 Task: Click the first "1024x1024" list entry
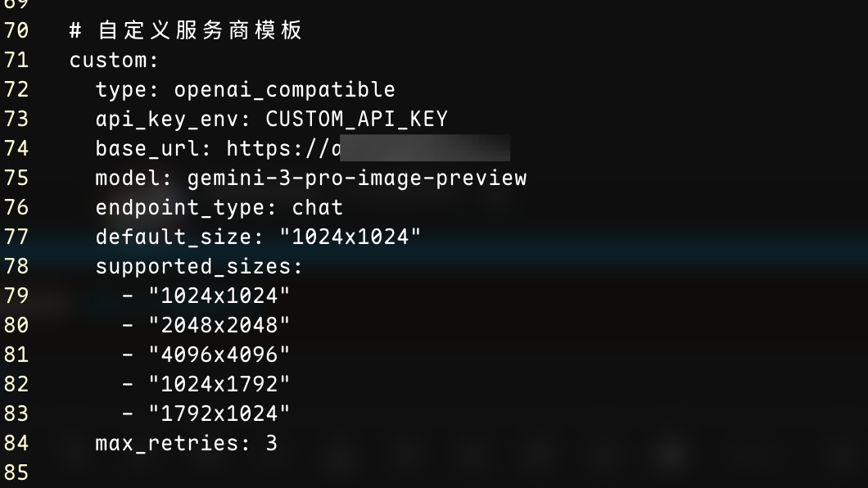pyautogui.click(x=219, y=296)
